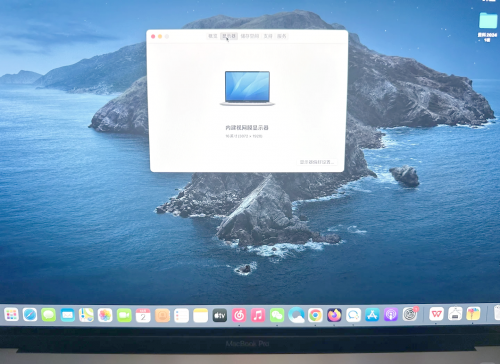Screen dimensions: 500x364
Task: Close the About This Mac window
Action: point(153,36)
